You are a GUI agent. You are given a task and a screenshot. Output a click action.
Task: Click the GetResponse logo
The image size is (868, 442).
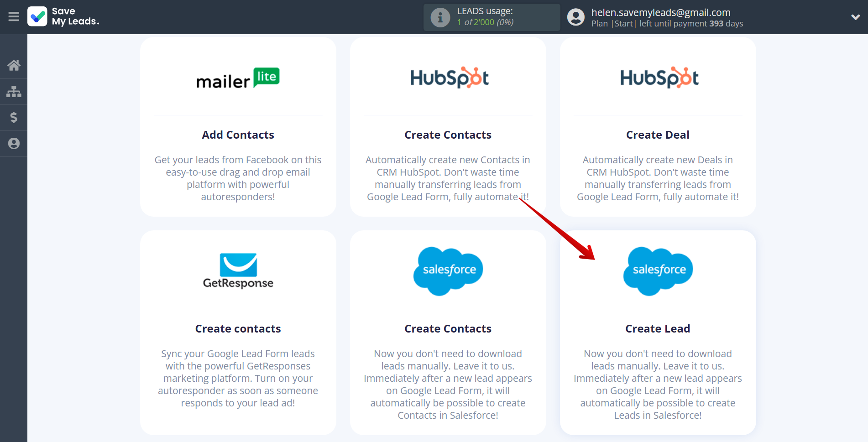pyautogui.click(x=238, y=271)
